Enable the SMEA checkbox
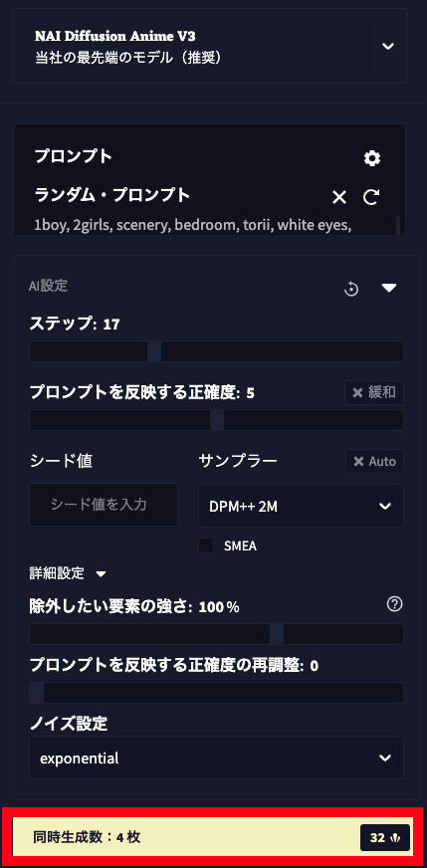Viewport: 427px width, 868px height. tap(206, 545)
